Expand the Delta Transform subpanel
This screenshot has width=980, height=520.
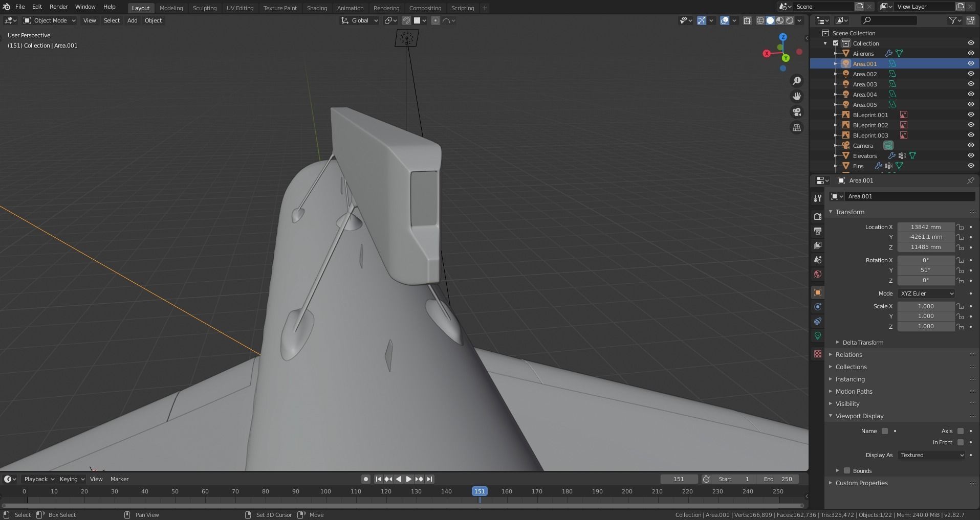coord(863,343)
